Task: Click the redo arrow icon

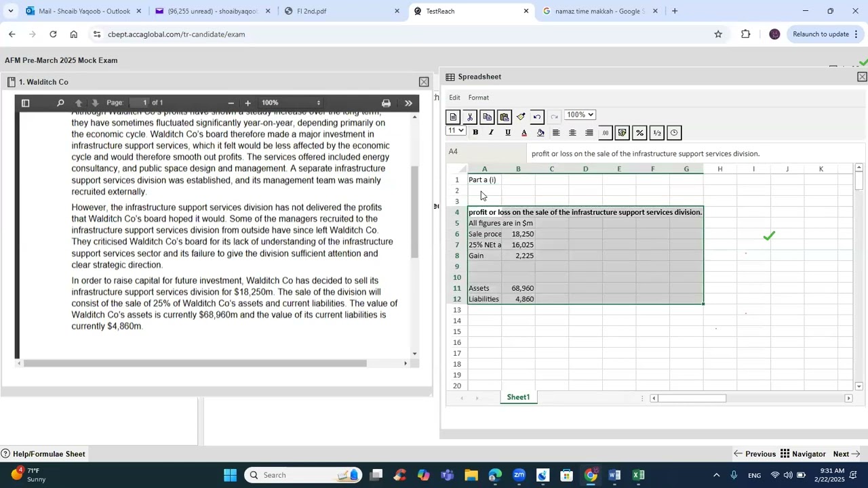Action: click(554, 117)
